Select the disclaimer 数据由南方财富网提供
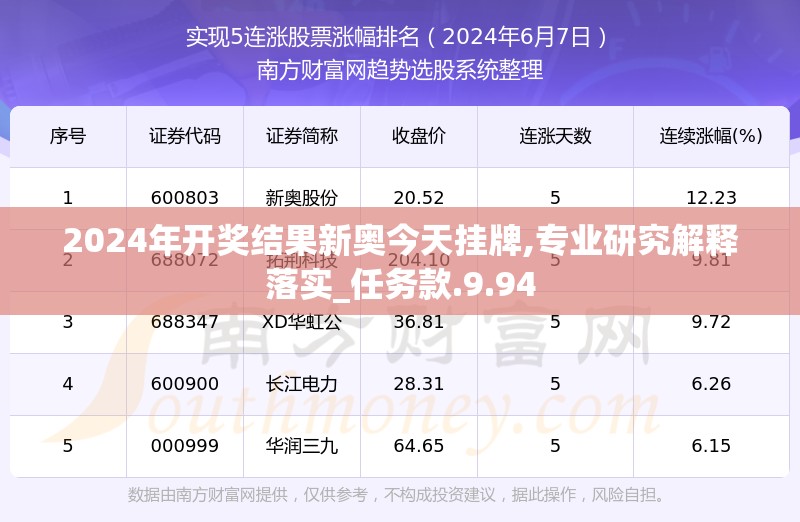 pyautogui.click(x=208, y=494)
